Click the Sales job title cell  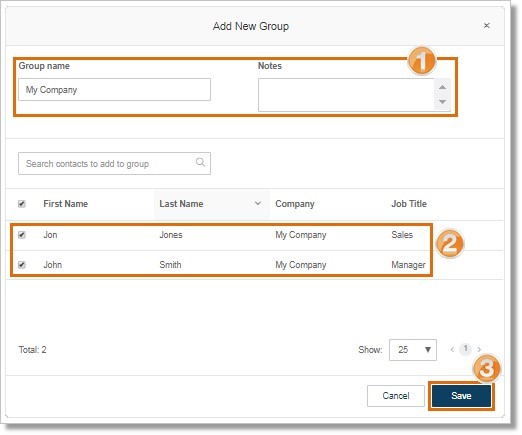pos(402,235)
